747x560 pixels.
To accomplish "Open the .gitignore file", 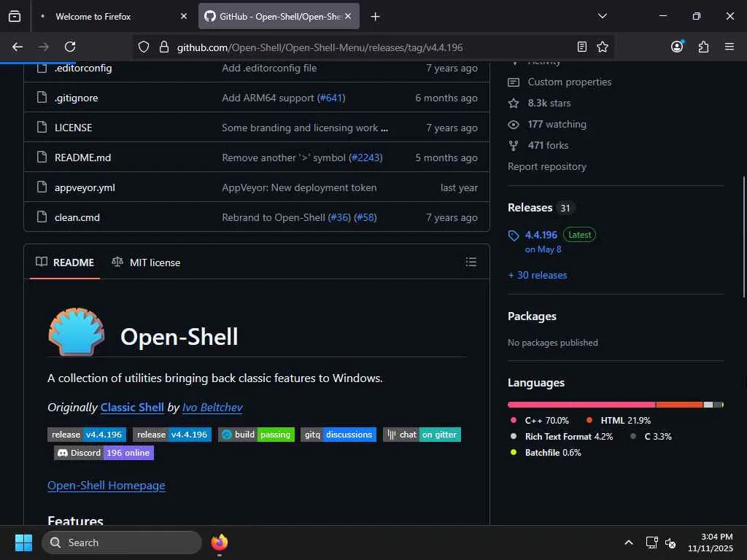I will [x=76, y=98].
